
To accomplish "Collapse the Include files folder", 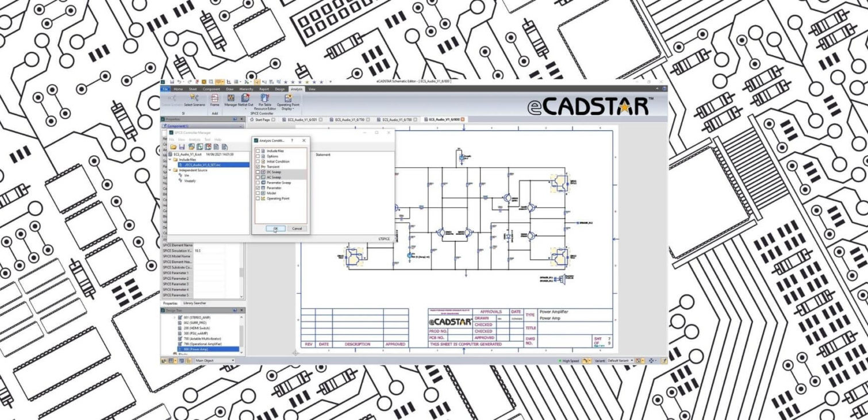I will pyautogui.click(x=170, y=160).
